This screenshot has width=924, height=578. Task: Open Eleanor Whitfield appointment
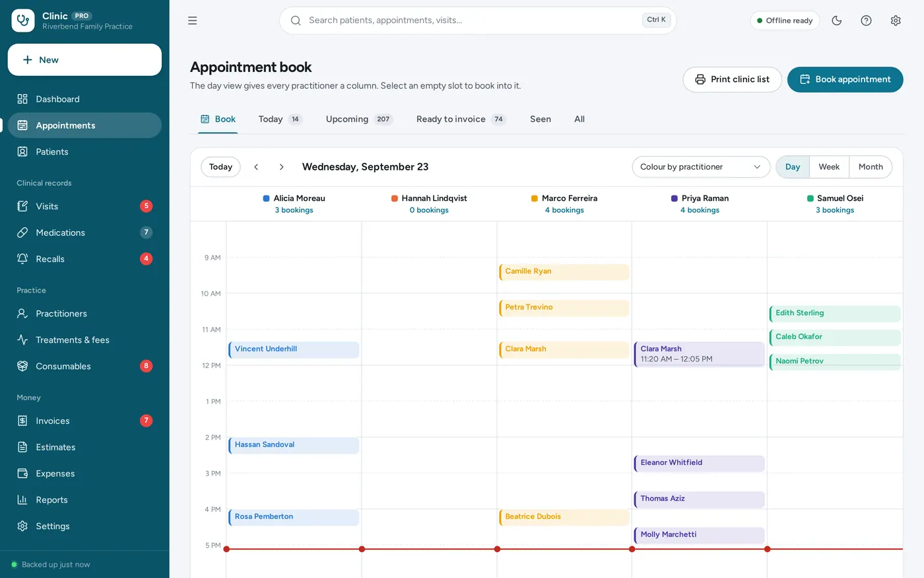(700, 464)
